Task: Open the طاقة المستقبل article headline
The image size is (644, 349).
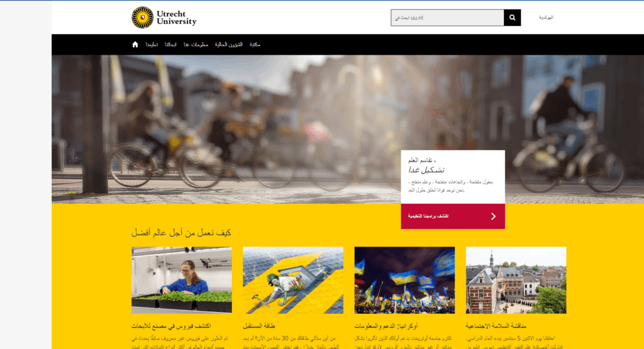Action: [x=259, y=326]
